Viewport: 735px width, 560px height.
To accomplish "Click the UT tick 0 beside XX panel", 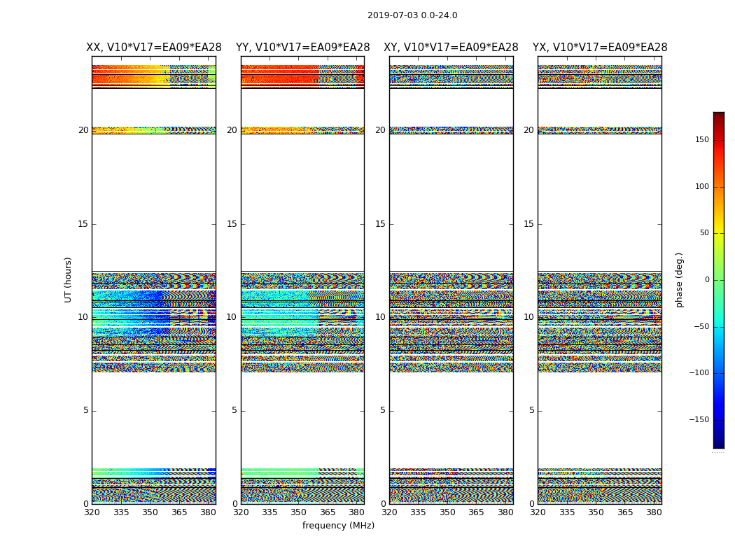I will (x=86, y=504).
